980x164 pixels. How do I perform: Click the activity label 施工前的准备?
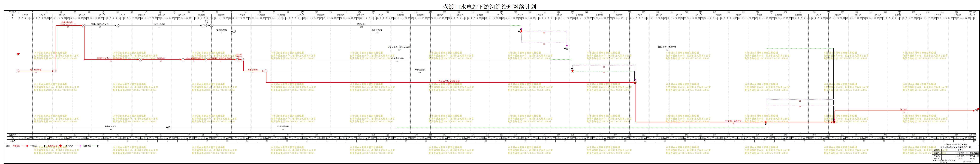pos(36,70)
